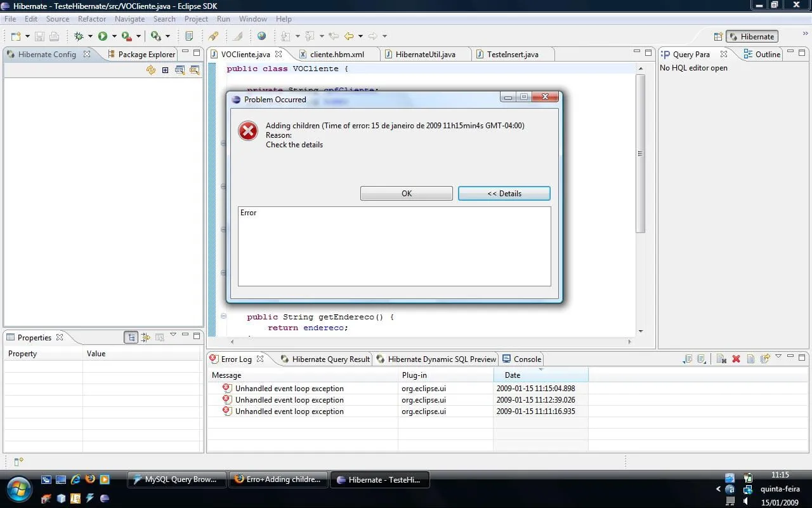Viewport: 812px width, 508px height.
Task: Click the red X in Error Log toolbar
Action: click(736, 359)
